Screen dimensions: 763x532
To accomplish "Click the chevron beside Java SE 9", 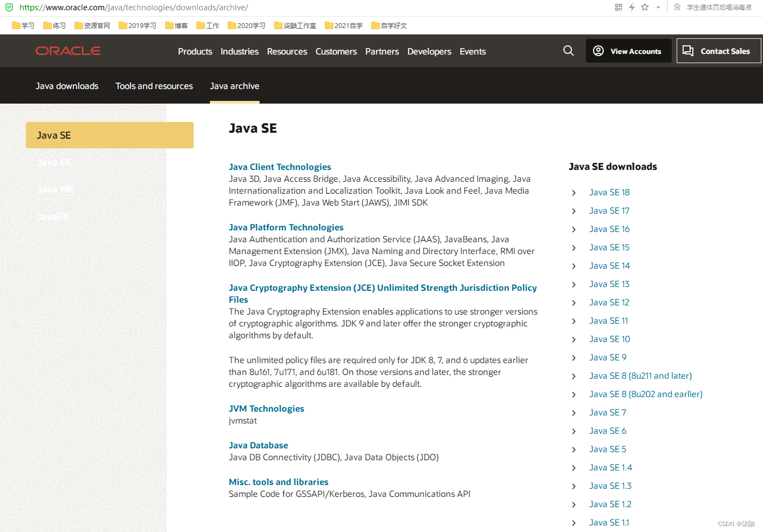I will [x=574, y=358].
